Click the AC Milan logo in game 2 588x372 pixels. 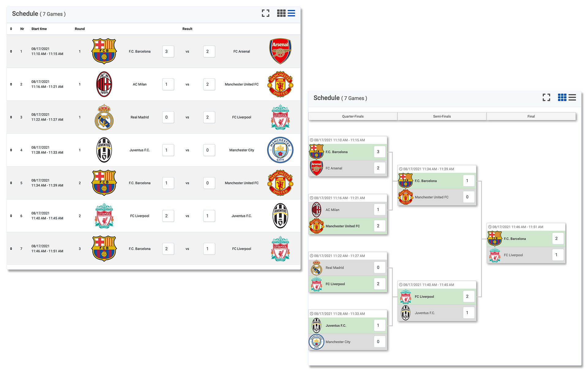tap(104, 84)
